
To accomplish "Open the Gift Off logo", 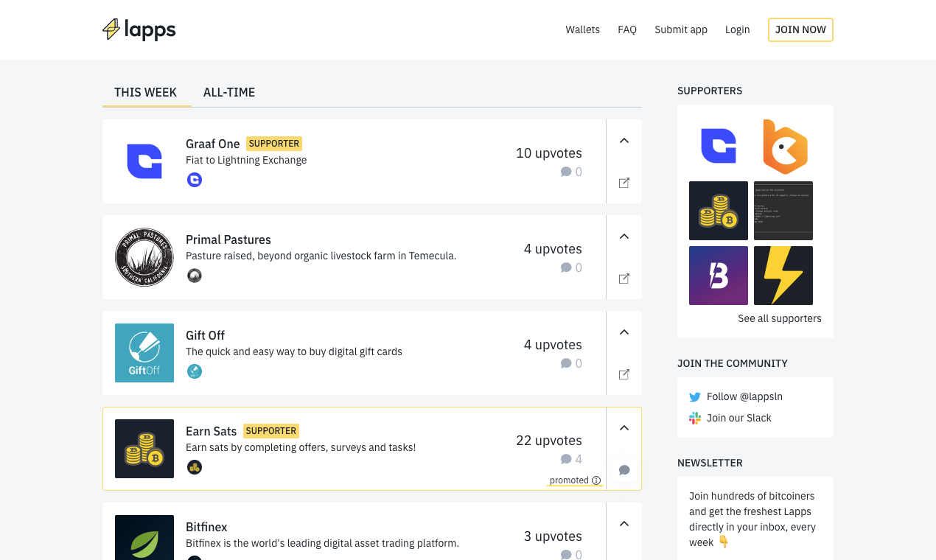I will point(144,353).
